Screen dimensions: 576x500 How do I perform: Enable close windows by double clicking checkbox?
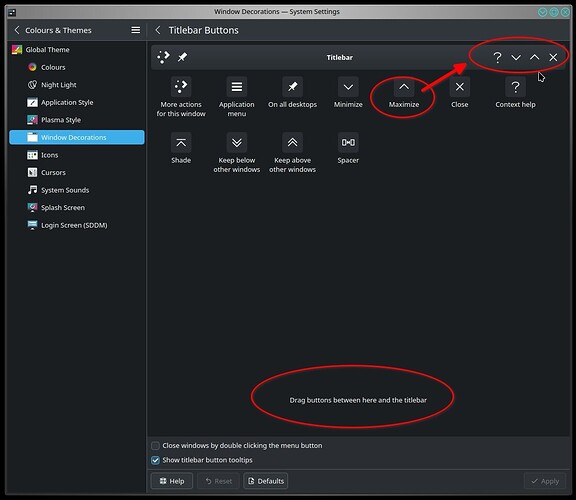tap(155, 446)
